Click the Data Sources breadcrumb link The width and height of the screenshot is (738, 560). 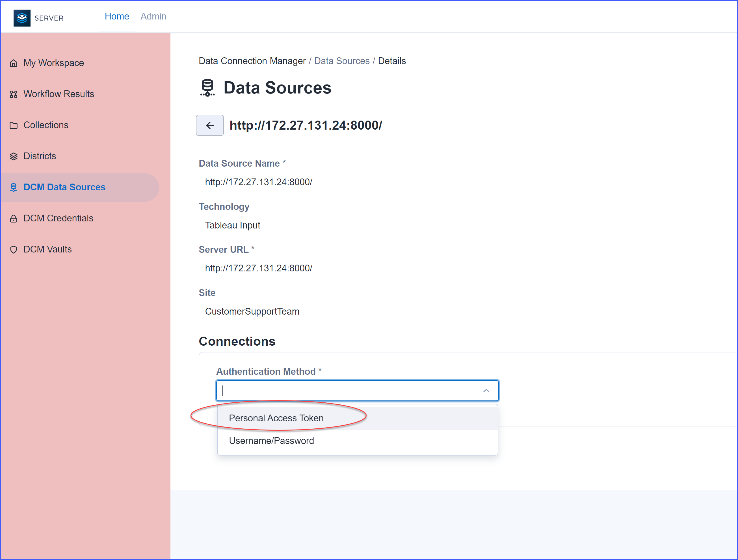click(x=342, y=61)
